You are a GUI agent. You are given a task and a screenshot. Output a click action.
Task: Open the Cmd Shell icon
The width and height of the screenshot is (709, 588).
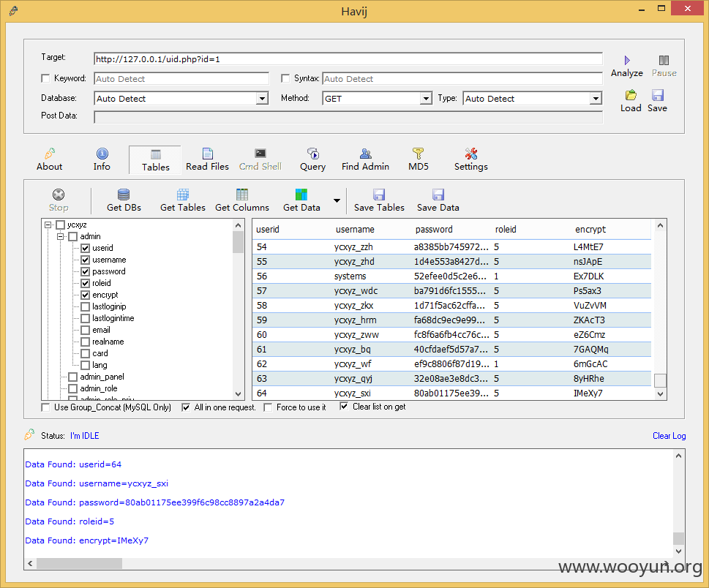pos(260,154)
